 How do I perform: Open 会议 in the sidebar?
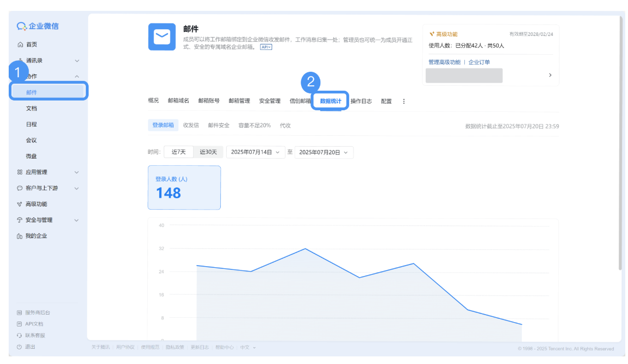coord(31,140)
